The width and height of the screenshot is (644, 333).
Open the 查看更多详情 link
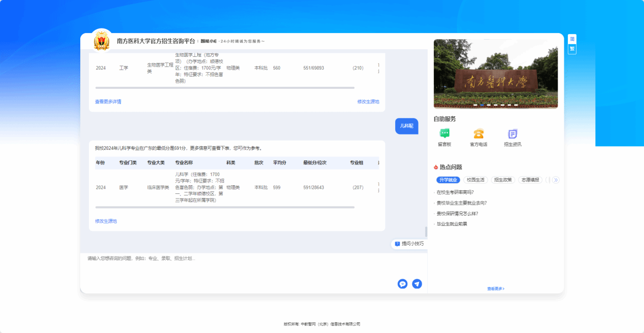point(108,102)
